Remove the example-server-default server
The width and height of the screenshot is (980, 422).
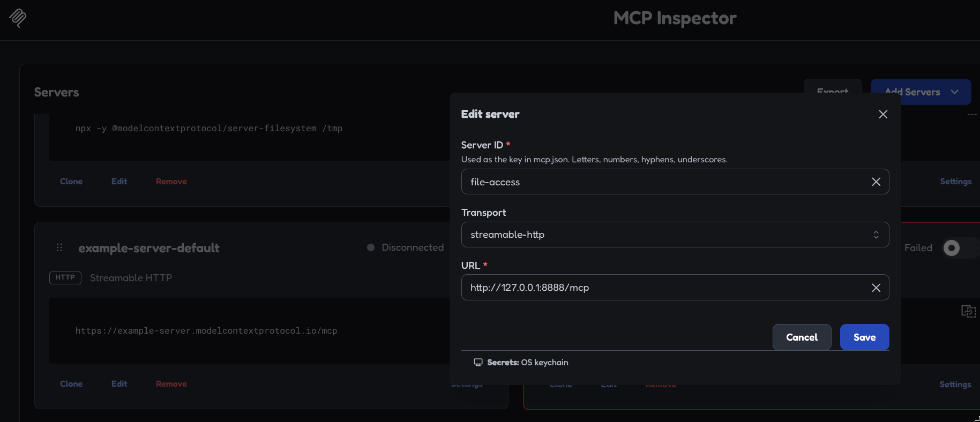171,384
